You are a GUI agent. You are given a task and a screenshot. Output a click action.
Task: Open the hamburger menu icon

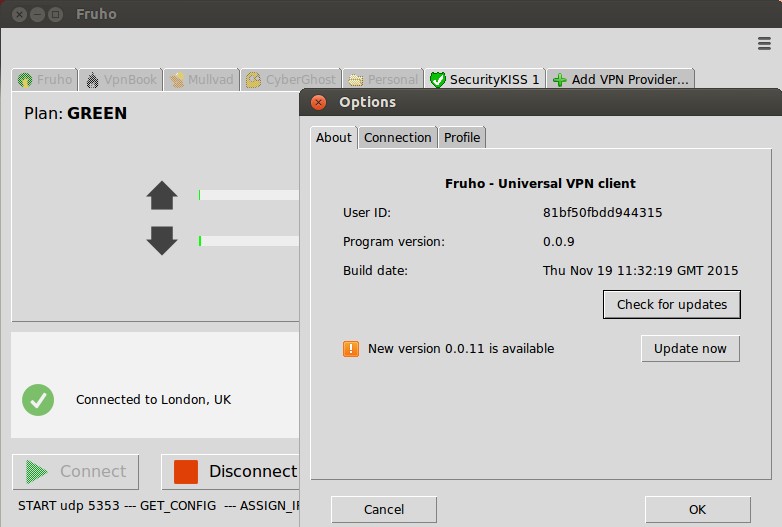(765, 43)
